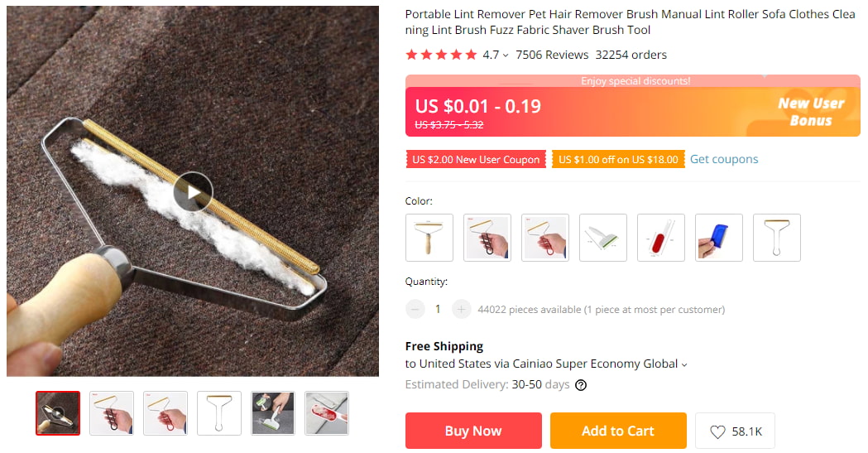View the red-handled remover gallery thumbnail
The image size is (868, 453).
pyautogui.click(x=165, y=413)
